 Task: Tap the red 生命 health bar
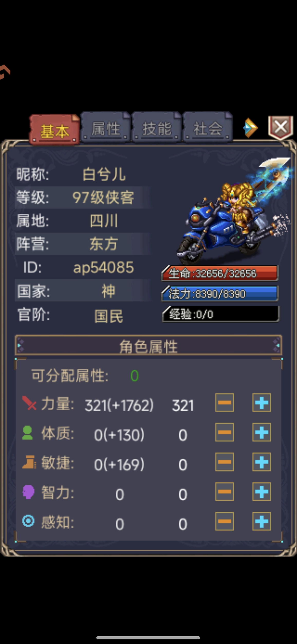click(220, 273)
